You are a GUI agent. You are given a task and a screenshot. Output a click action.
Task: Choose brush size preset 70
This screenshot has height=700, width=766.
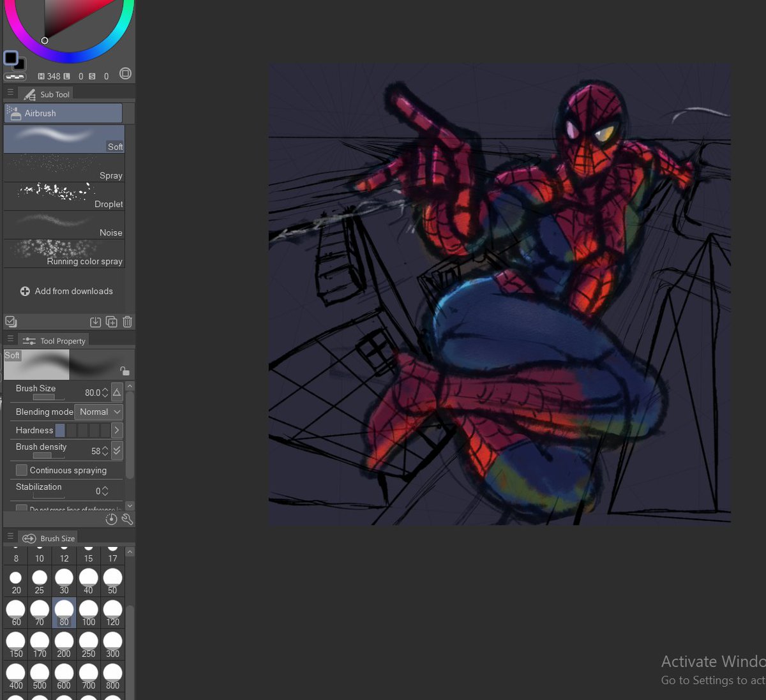click(40, 613)
